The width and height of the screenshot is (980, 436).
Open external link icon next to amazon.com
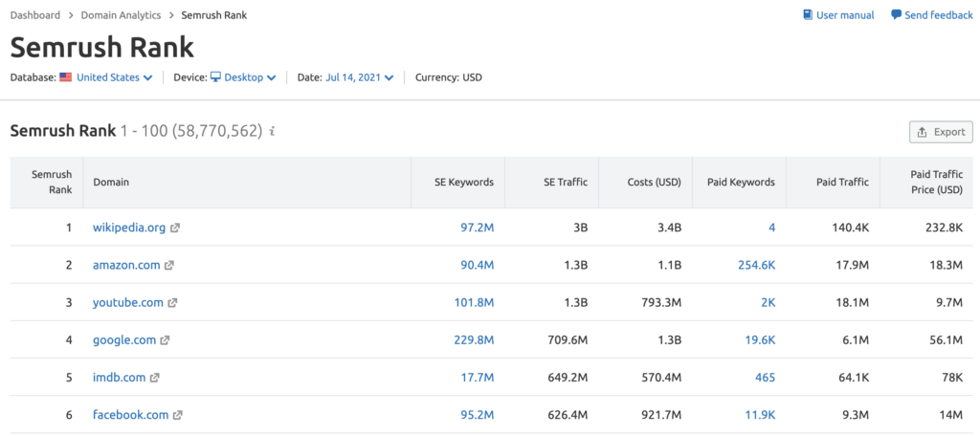pyautogui.click(x=169, y=266)
